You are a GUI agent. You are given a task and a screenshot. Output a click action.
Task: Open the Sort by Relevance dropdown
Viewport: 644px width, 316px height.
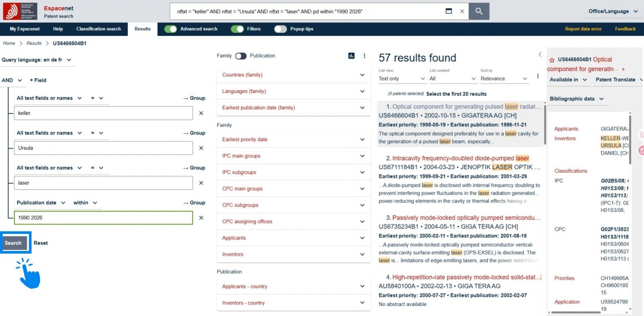pos(504,79)
